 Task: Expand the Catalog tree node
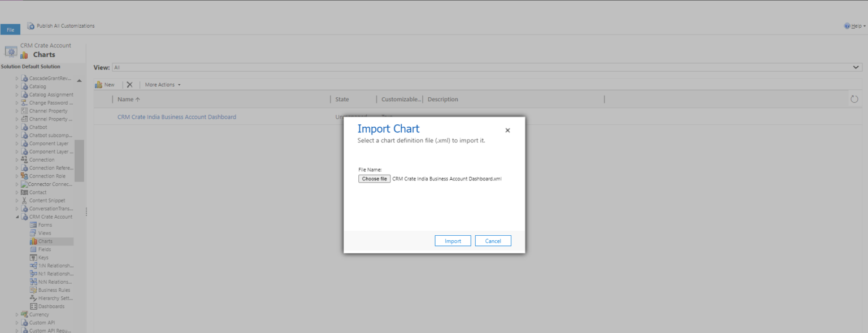(17, 86)
